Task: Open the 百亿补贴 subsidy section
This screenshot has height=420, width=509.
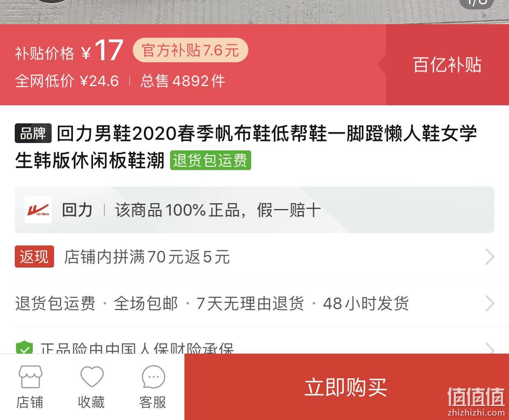Action: (448, 65)
